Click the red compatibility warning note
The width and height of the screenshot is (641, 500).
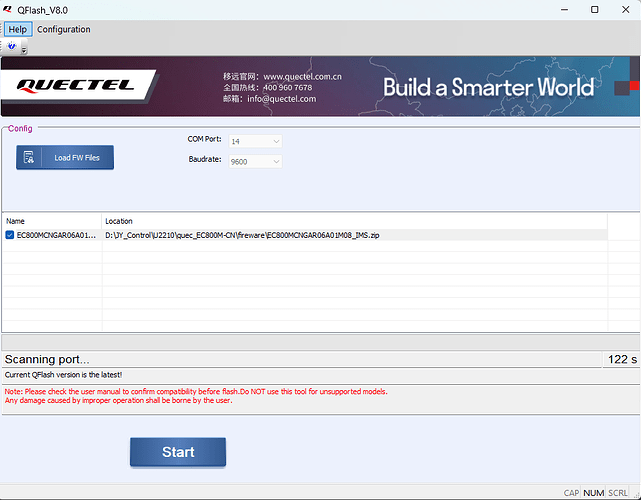click(196, 396)
